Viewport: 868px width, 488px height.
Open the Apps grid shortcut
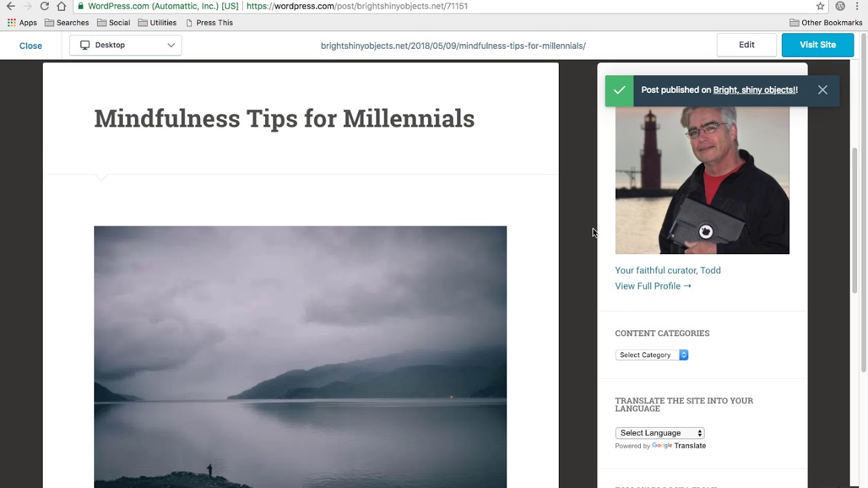22,22
